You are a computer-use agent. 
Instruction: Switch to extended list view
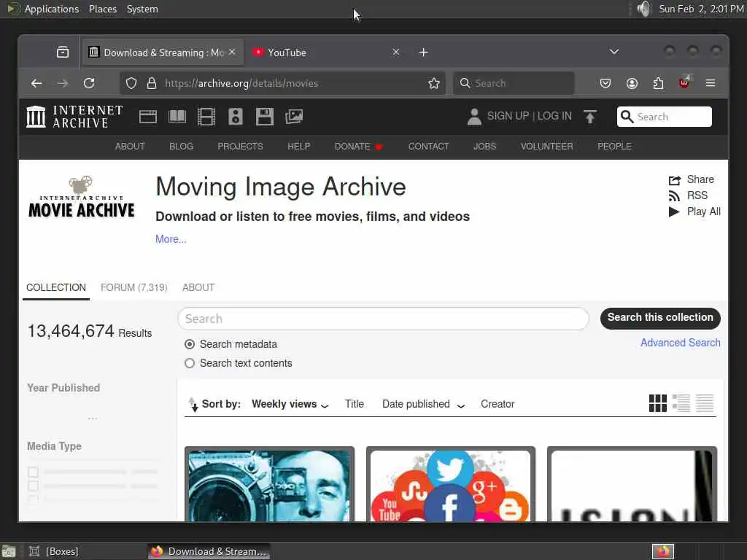(681, 403)
